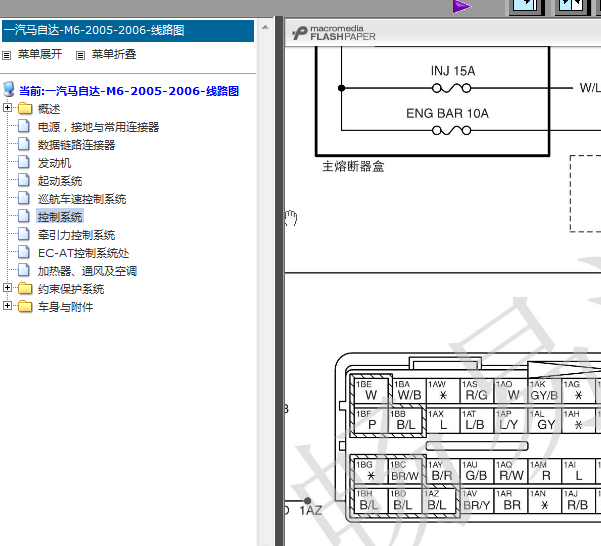Viewport: 601px width, 546px height.
Task: Open 加热器、通风及空调 page
Action: click(x=87, y=271)
